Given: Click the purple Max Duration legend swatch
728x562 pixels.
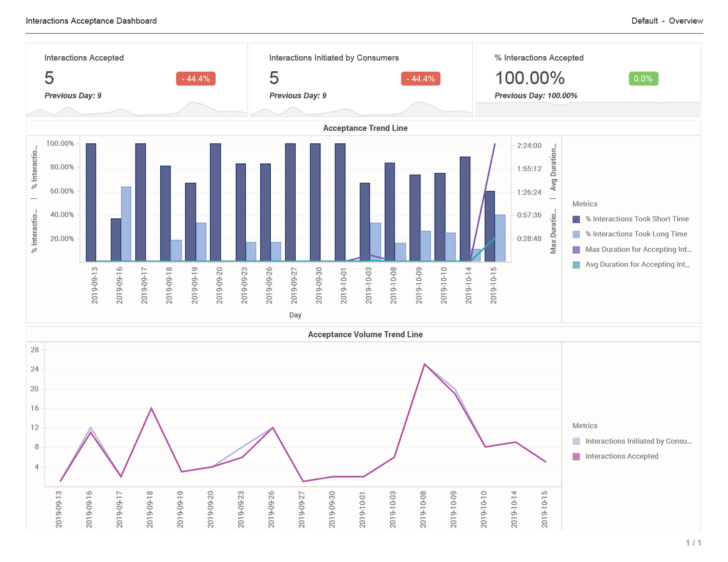Looking at the screenshot, I should 577,249.
